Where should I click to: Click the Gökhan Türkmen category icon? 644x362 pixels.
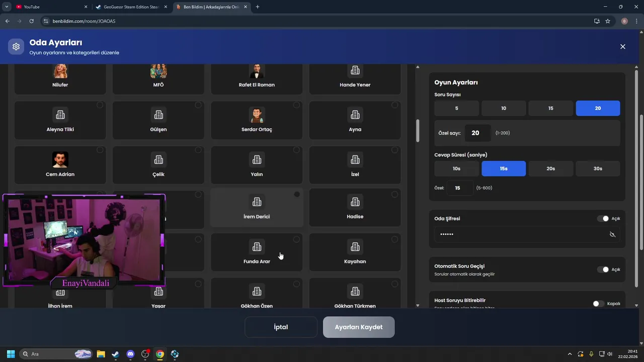[355, 292]
